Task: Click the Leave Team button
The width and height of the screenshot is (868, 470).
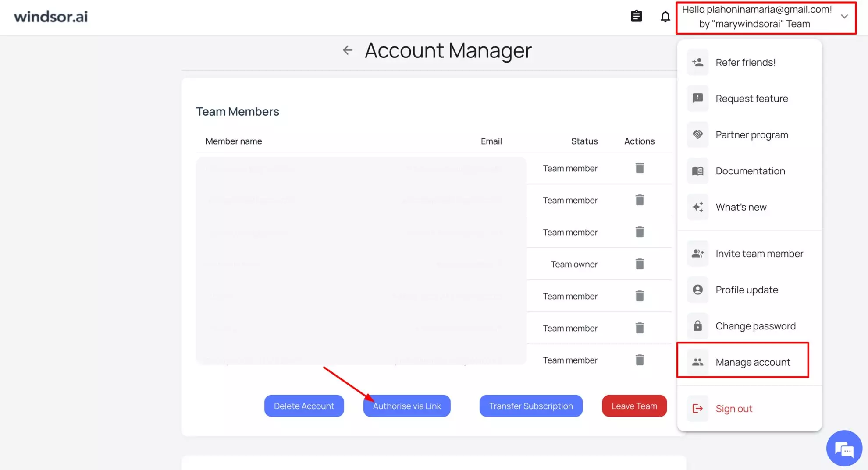Action: 634,406
